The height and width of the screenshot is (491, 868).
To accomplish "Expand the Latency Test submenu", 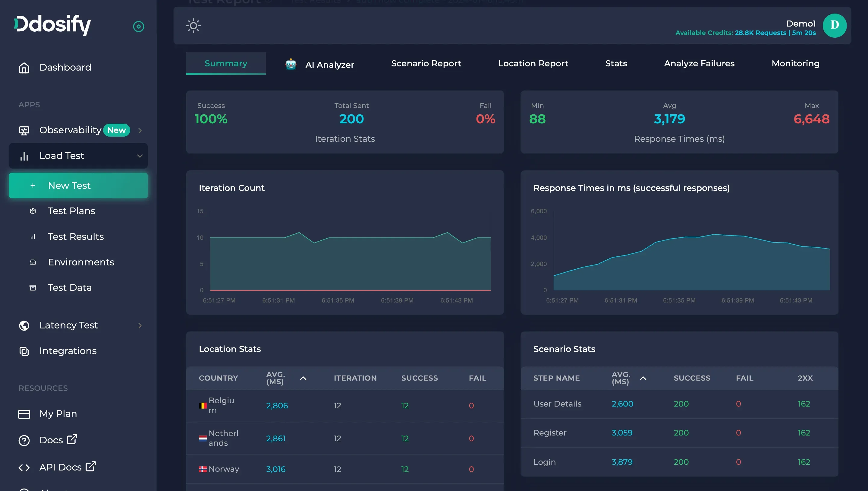I will (140, 325).
